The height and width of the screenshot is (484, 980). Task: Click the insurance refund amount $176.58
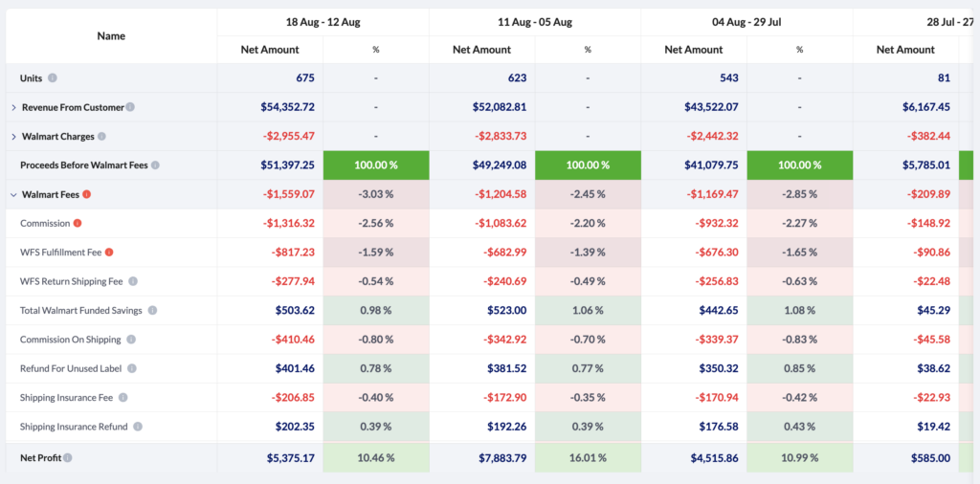[x=719, y=427]
